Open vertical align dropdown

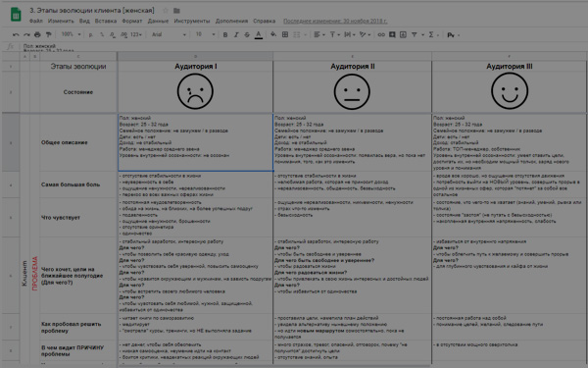coord(334,34)
